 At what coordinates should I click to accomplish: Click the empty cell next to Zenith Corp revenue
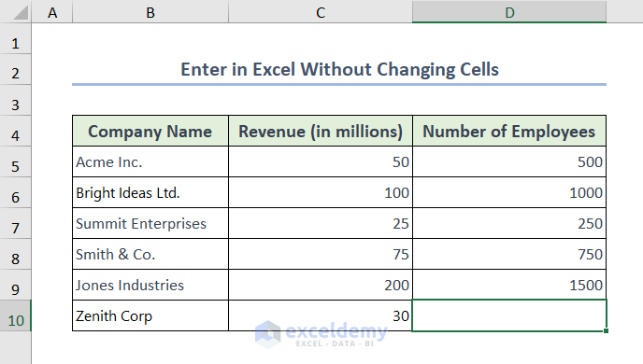(x=509, y=315)
